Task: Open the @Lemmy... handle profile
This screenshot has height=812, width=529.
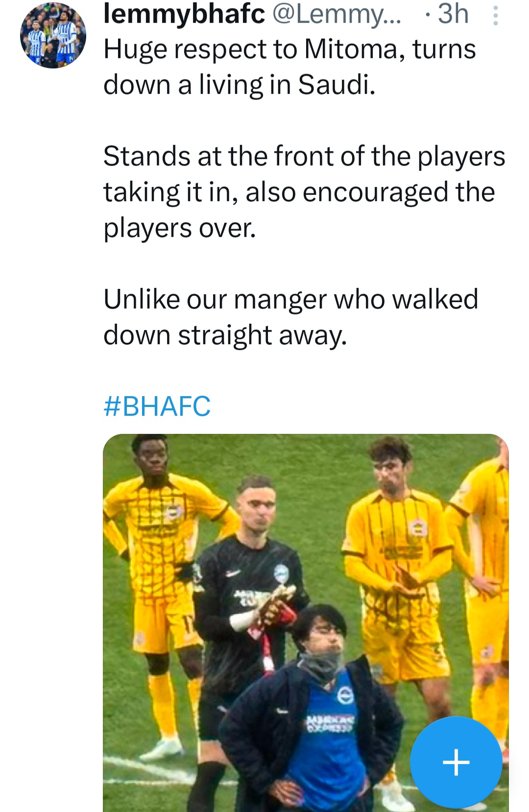Action: [337, 14]
